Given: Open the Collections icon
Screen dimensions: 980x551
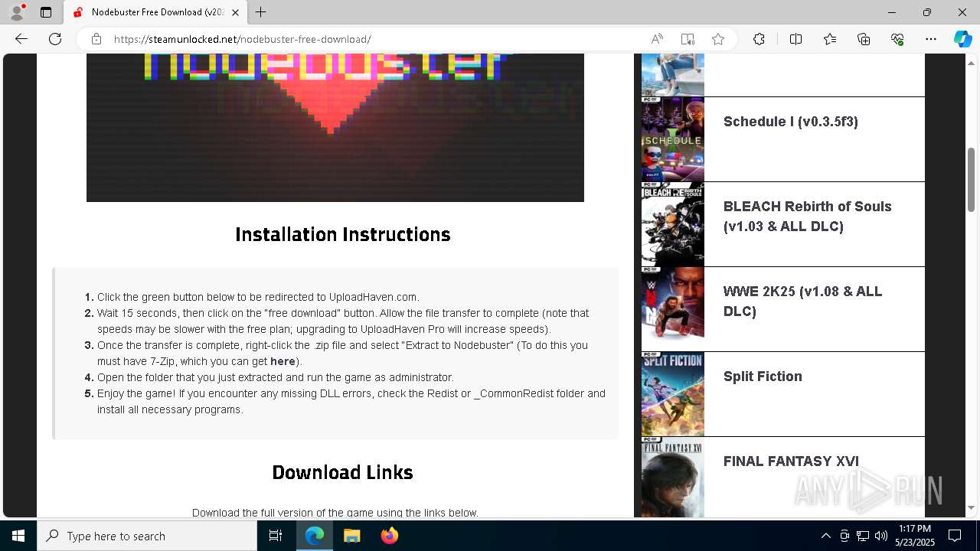Looking at the screenshot, I should click(864, 39).
